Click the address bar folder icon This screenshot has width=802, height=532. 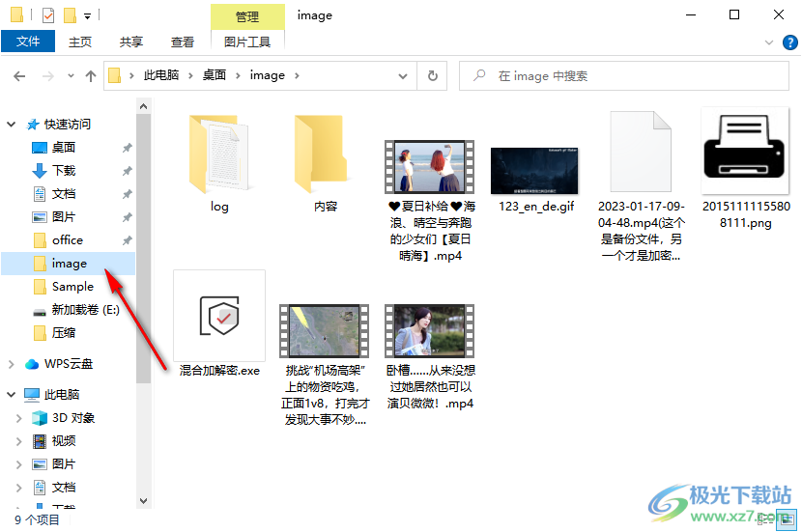pos(115,75)
